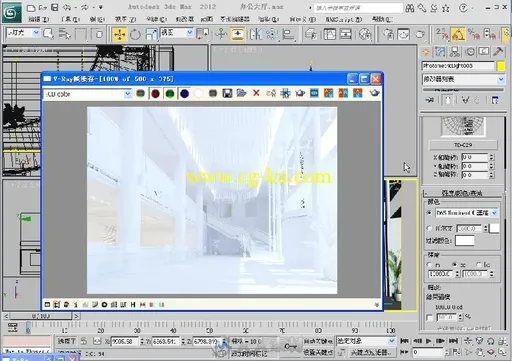Select the lx intensity radio button
Viewport: 512px width, 361px height.
tap(479, 264)
